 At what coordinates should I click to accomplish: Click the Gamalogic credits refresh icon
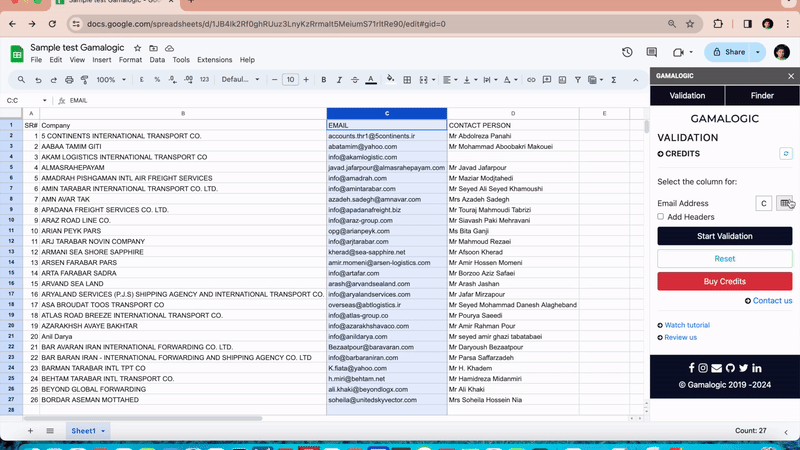786,154
